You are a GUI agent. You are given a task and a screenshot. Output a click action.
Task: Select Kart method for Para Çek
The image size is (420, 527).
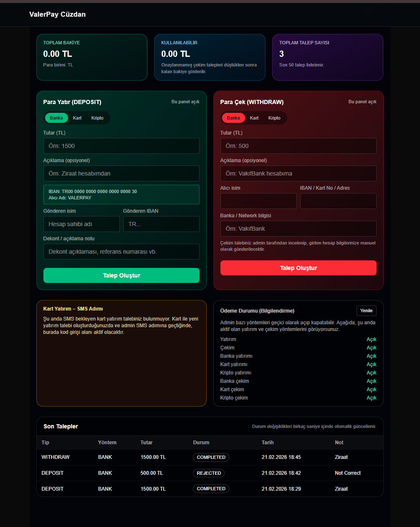254,118
